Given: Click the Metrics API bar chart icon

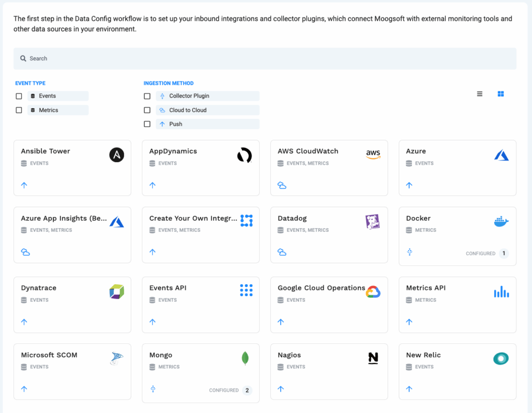Looking at the screenshot, I should [501, 291].
